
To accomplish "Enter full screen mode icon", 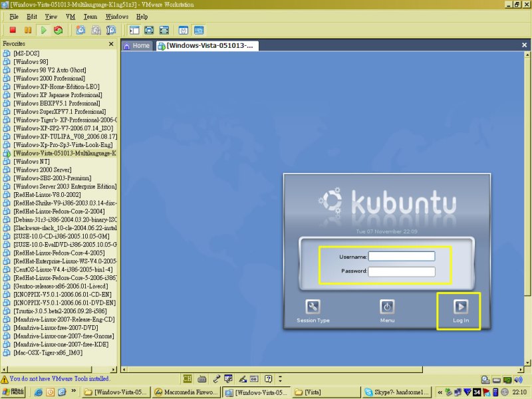I will (164, 30).
